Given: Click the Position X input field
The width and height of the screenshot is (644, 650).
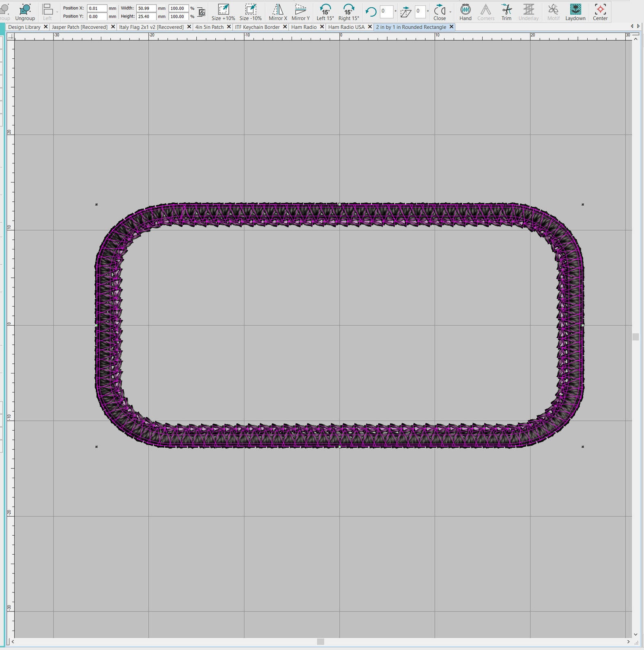Looking at the screenshot, I should point(97,8).
